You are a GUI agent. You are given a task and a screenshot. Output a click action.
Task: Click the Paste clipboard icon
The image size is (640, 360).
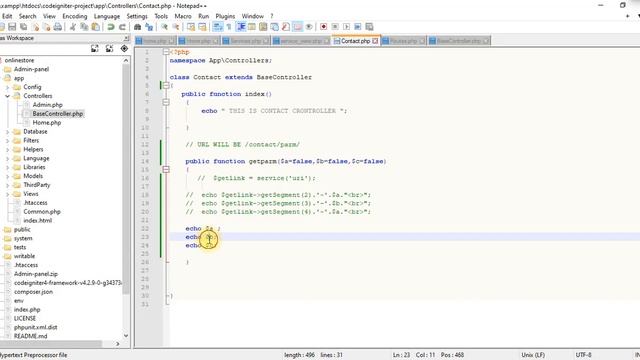96,27
